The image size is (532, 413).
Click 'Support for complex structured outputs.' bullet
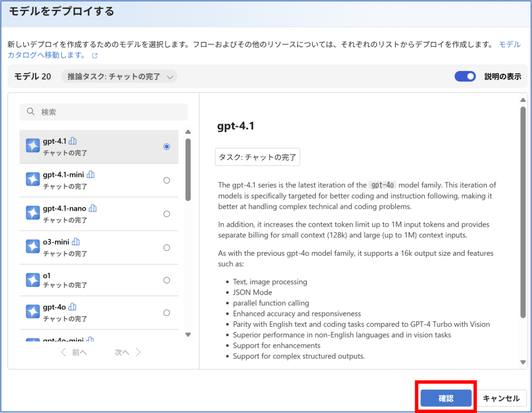coord(299,356)
